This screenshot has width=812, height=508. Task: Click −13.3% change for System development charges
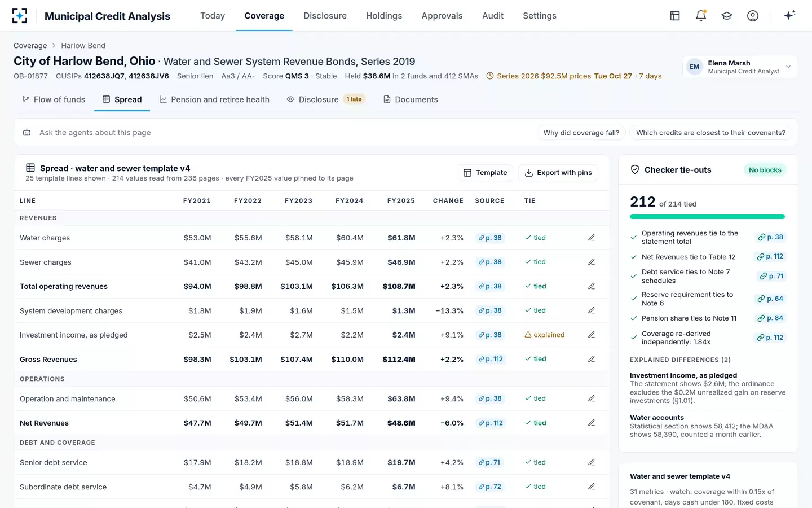[x=449, y=310]
